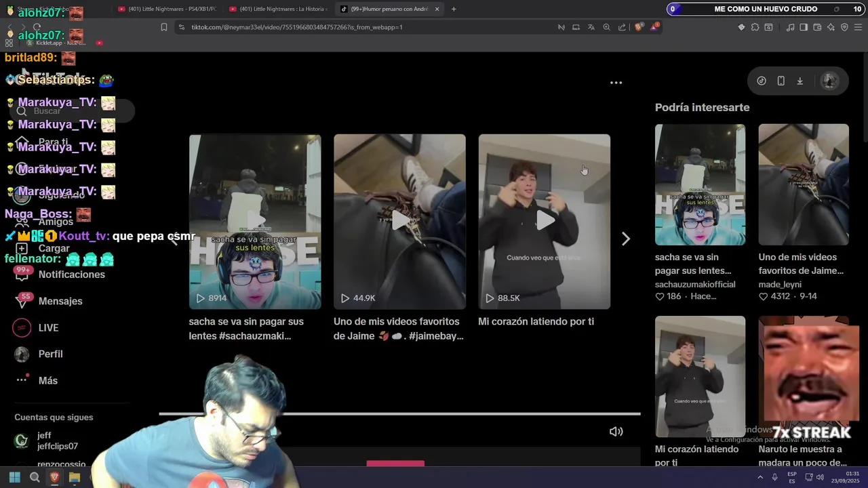Open the three-dots options menu above videos
Screen dimensions: 868x488
coord(616,83)
